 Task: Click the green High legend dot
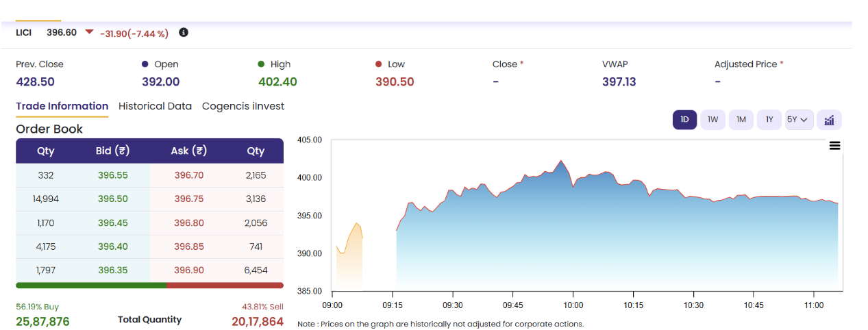[261, 64]
